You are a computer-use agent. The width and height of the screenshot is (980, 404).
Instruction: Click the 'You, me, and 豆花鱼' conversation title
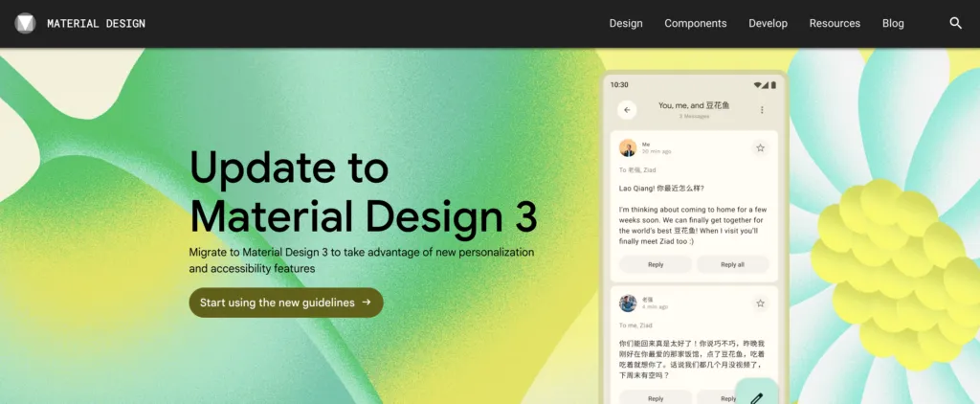pos(694,105)
